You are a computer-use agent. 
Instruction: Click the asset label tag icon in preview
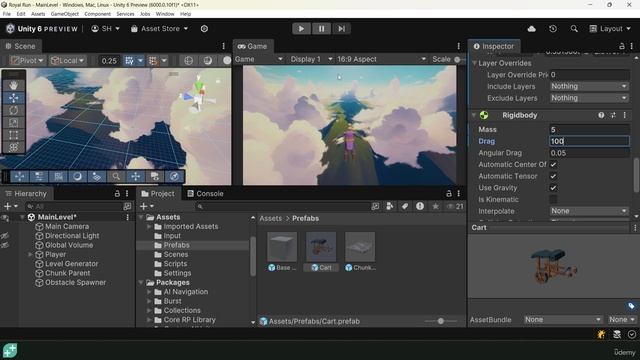coord(631,306)
